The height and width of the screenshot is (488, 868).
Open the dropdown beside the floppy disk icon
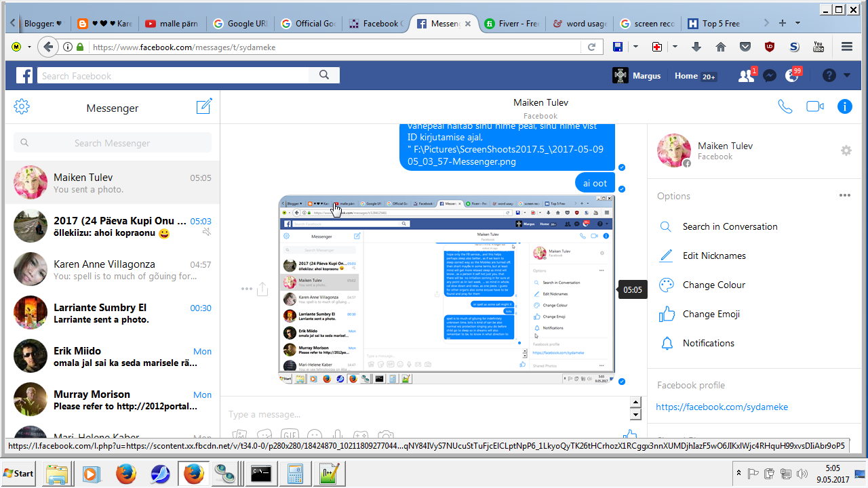635,47
